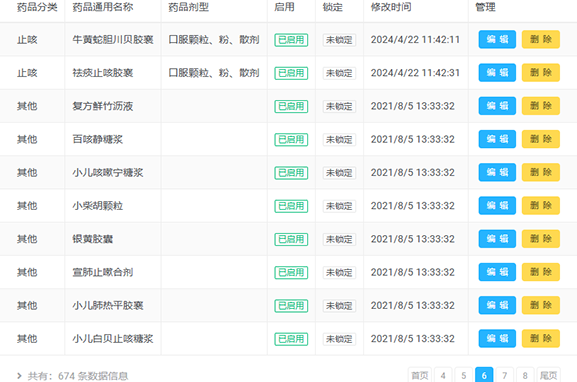Screen dimensions: 577x382
Task: Edit the 小儿白贝止咳糖浆 row
Action: coord(497,339)
